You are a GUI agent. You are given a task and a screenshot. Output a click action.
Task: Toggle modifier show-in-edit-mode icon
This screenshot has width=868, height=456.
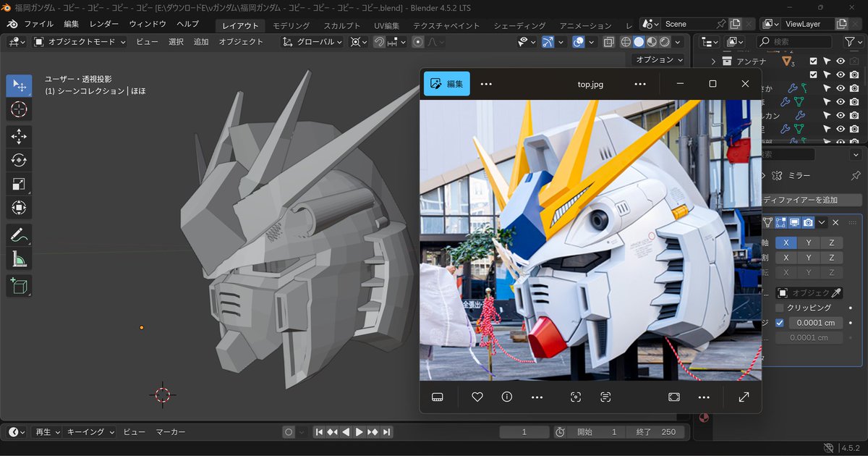pyautogui.click(x=782, y=223)
